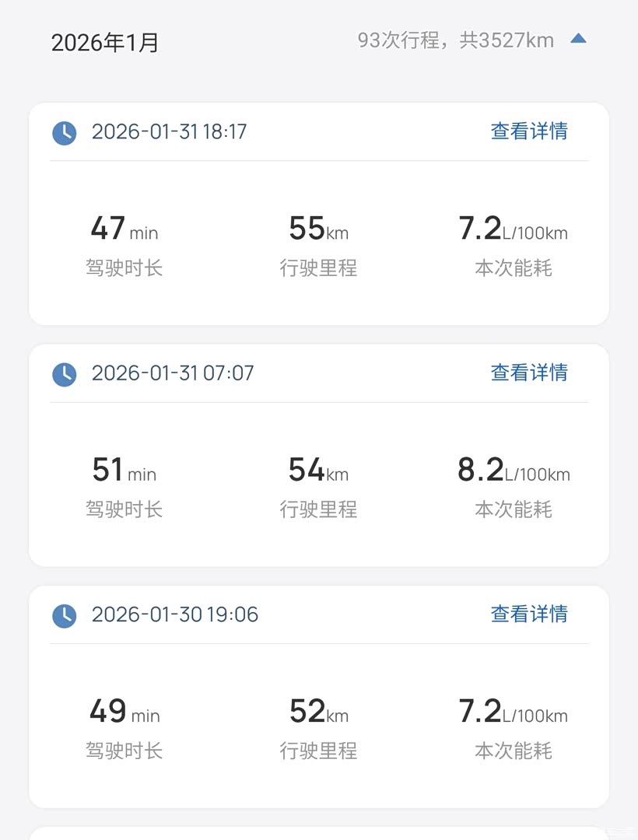View 查看详情 for the 01-30 19:06 trip
Image resolution: width=638 pixels, height=840 pixels.
pyautogui.click(x=529, y=614)
